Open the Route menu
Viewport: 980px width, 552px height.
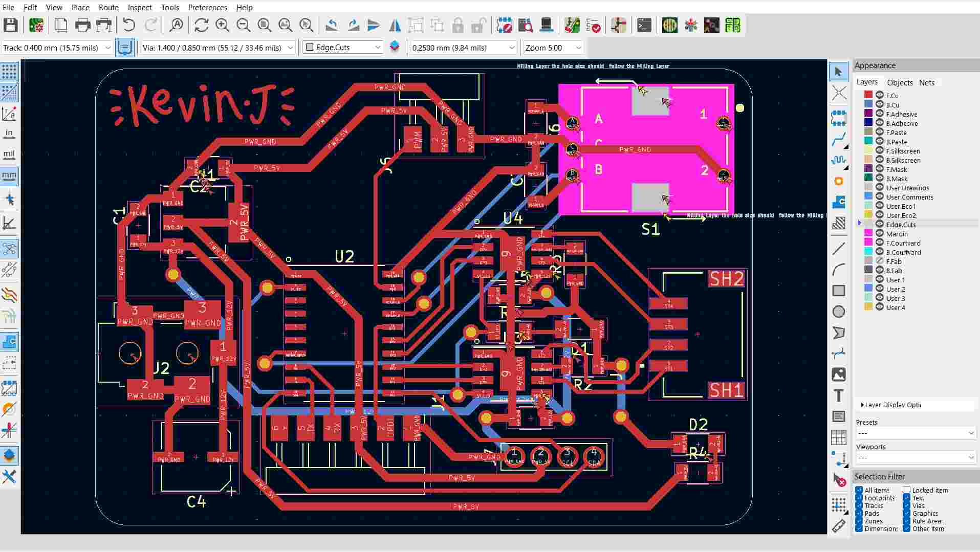point(108,8)
